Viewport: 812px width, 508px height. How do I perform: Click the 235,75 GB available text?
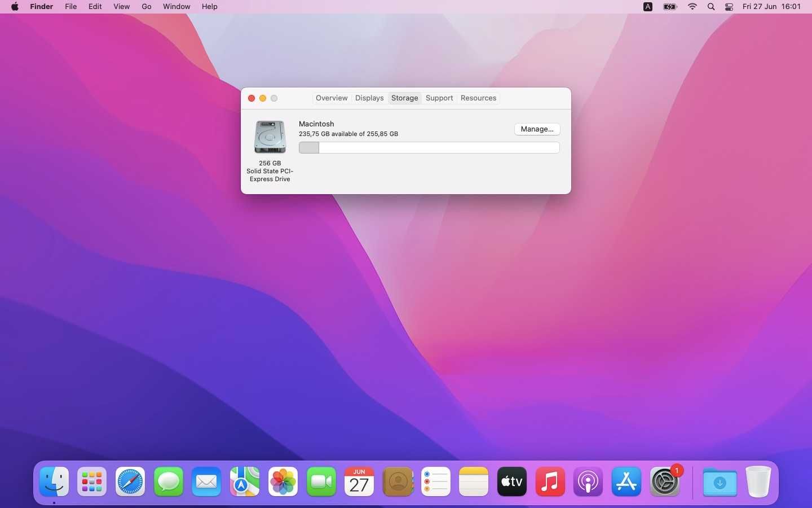pos(348,134)
